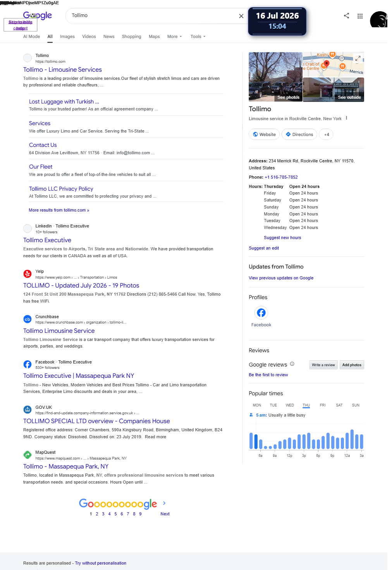
Task: Click Read more in Companies House snippet
Action: (155, 437)
